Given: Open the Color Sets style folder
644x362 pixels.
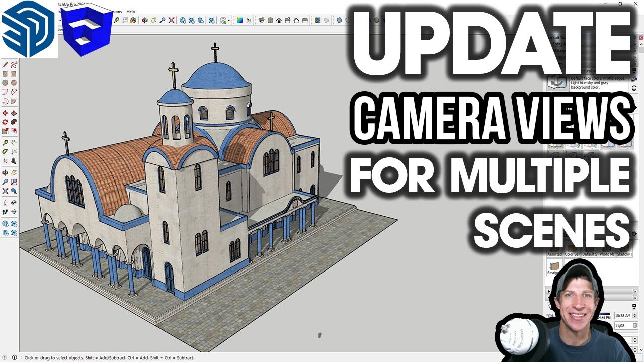Looking at the screenshot, I should tap(572, 249).
